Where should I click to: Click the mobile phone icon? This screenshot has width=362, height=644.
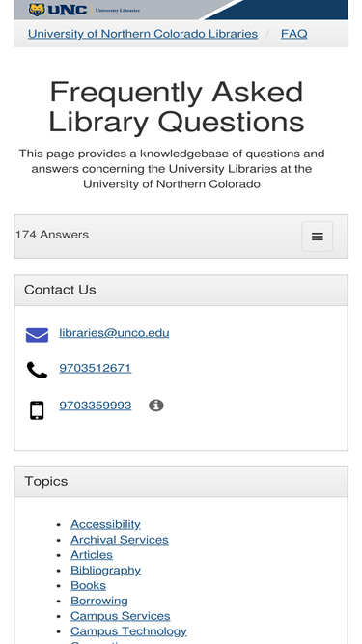[37, 410]
